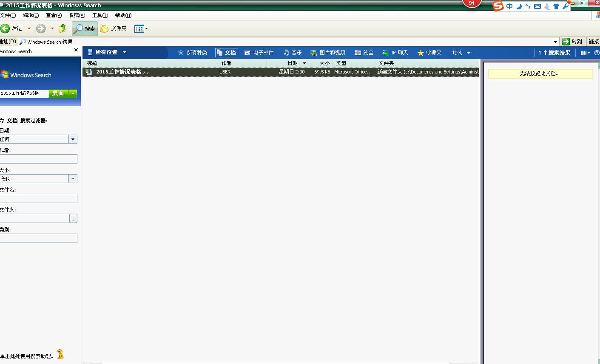This screenshot has width=600, height=364.
Task: Sort by the 类型 column header
Action: [353, 63]
